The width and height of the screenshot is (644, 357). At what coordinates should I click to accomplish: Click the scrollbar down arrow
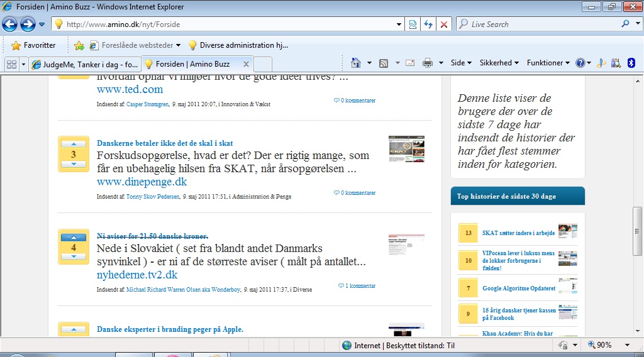638,331
